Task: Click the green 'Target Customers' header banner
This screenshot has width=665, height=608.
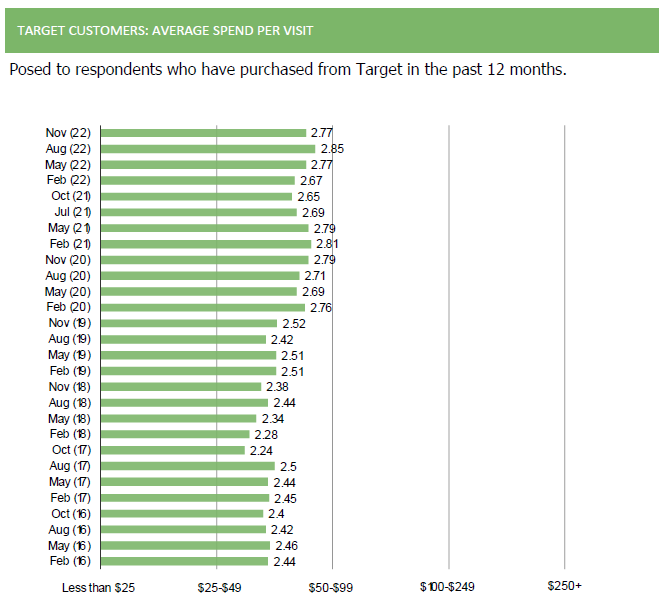Action: [332, 30]
